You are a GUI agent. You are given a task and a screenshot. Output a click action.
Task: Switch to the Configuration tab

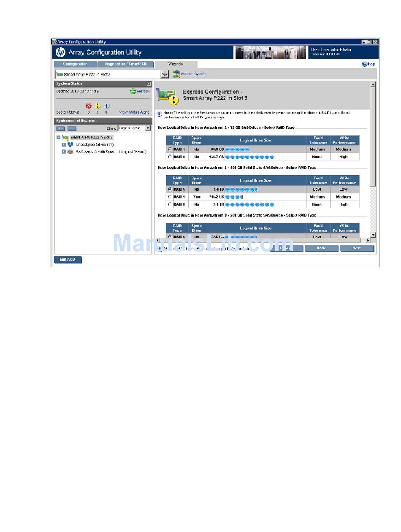click(75, 64)
